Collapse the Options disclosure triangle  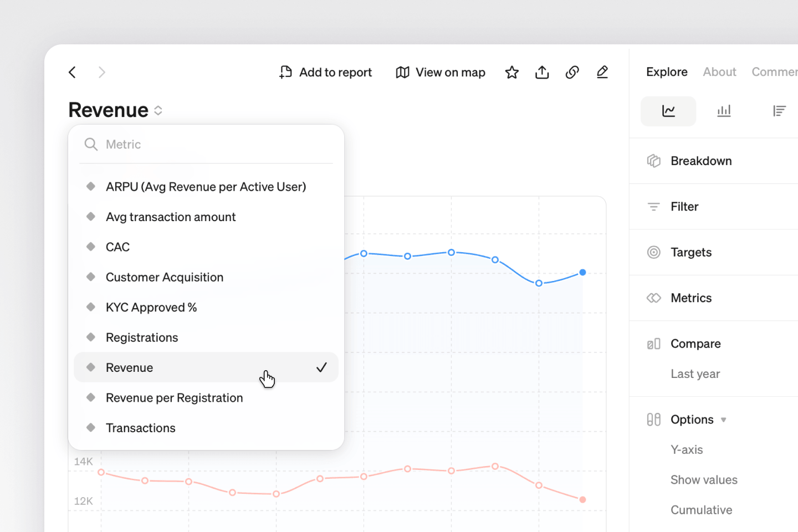click(724, 420)
